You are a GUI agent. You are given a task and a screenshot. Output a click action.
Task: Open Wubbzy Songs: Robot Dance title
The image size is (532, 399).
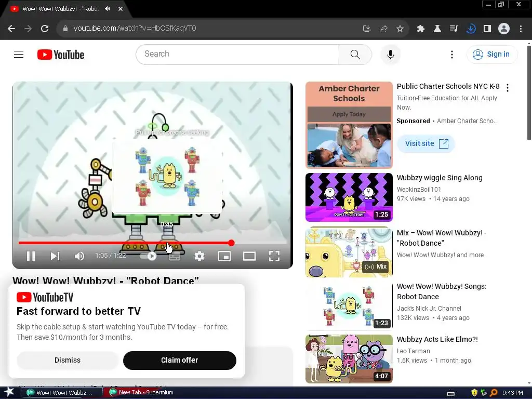pyautogui.click(x=442, y=291)
